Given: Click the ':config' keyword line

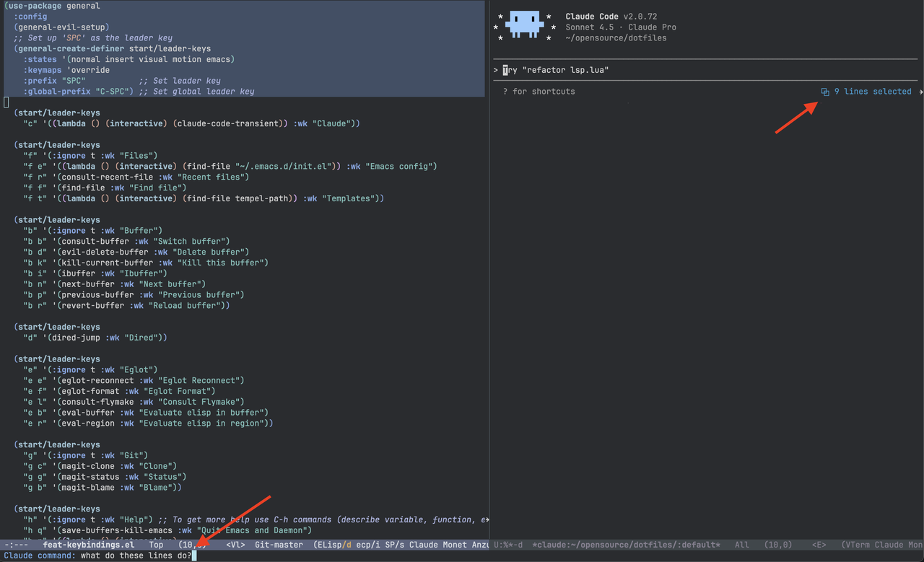Looking at the screenshot, I should point(30,17).
